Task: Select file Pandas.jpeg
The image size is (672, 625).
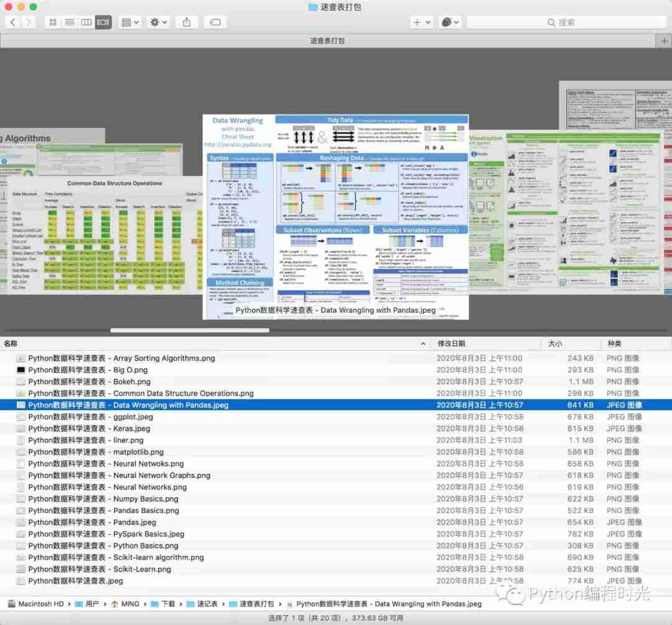Action: [x=336, y=522]
